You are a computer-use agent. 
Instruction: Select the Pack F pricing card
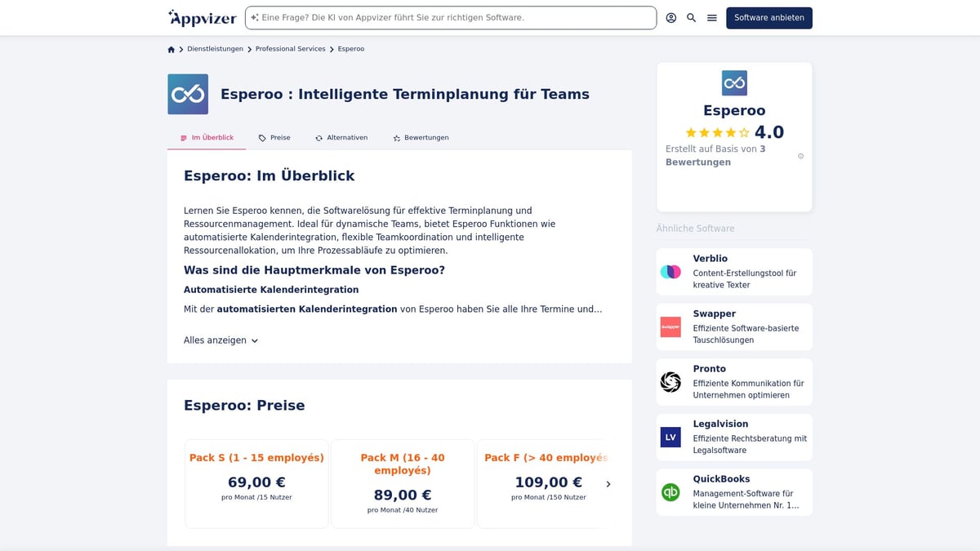click(546, 484)
